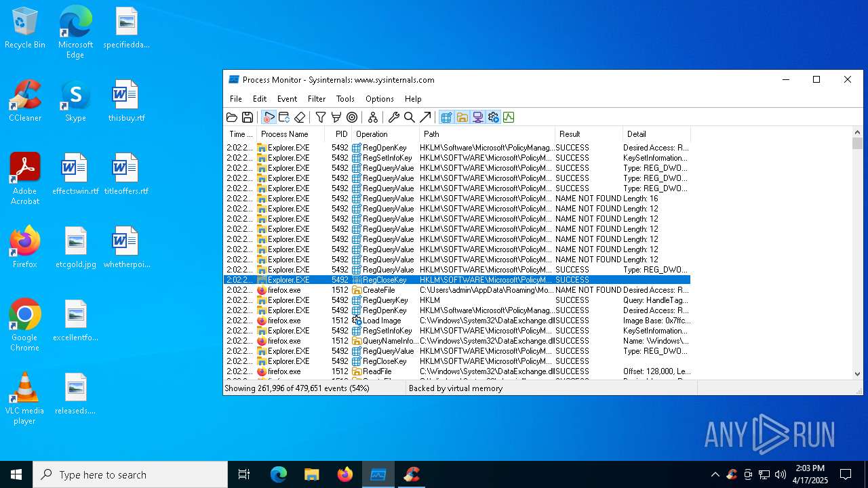Select the Skype desktop shortcut
The image size is (868, 488).
click(x=75, y=102)
